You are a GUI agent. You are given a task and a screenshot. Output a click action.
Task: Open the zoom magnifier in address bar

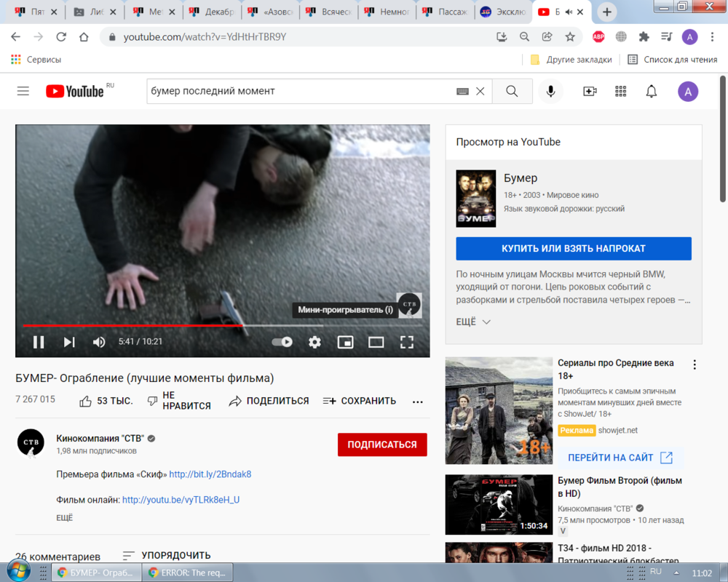[525, 37]
